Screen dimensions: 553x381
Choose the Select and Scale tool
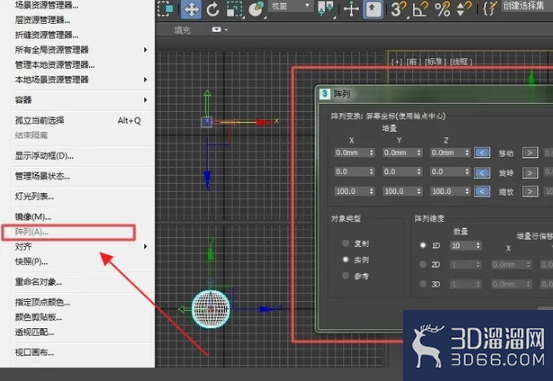click(235, 9)
